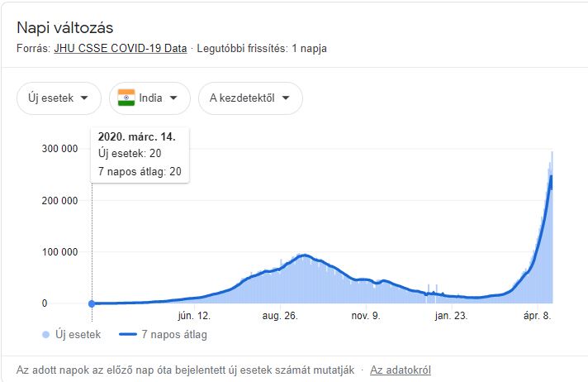Open the Az adatokról link
Screen dimensions: 588x382
click(401, 370)
